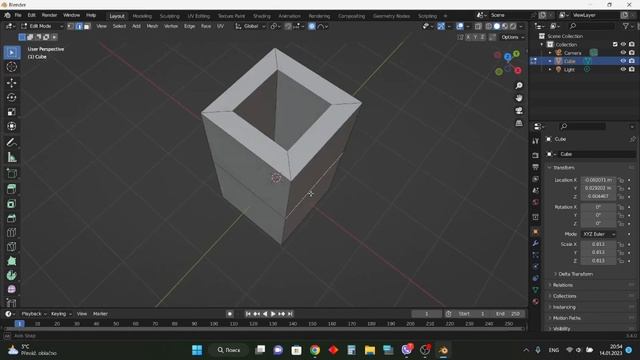Expand the Relations panel
Image resolution: width=640 pixels, height=360 pixels.
pyautogui.click(x=563, y=285)
